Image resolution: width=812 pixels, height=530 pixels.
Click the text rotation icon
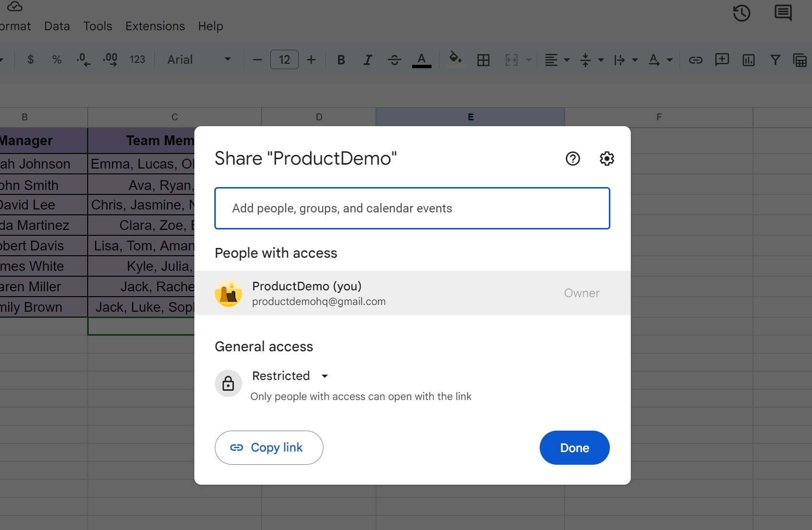pos(654,60)
